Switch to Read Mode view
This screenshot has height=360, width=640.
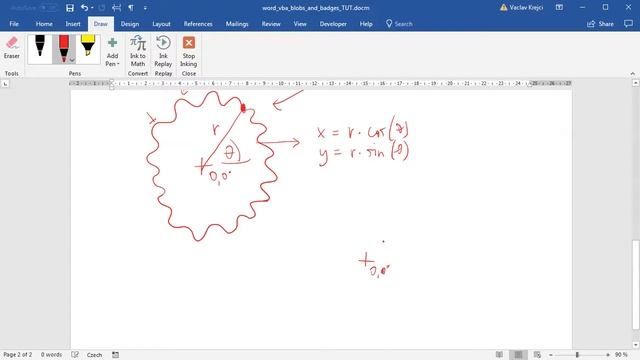[x=499, y=355]
